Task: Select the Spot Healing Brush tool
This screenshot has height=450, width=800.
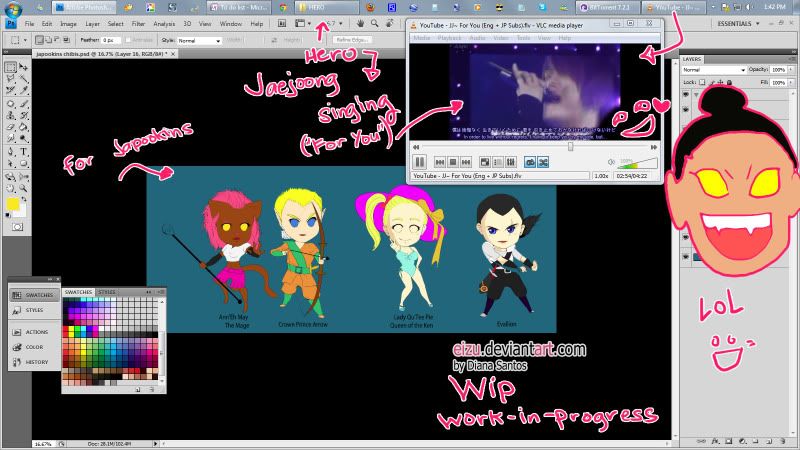Action: 11,104
